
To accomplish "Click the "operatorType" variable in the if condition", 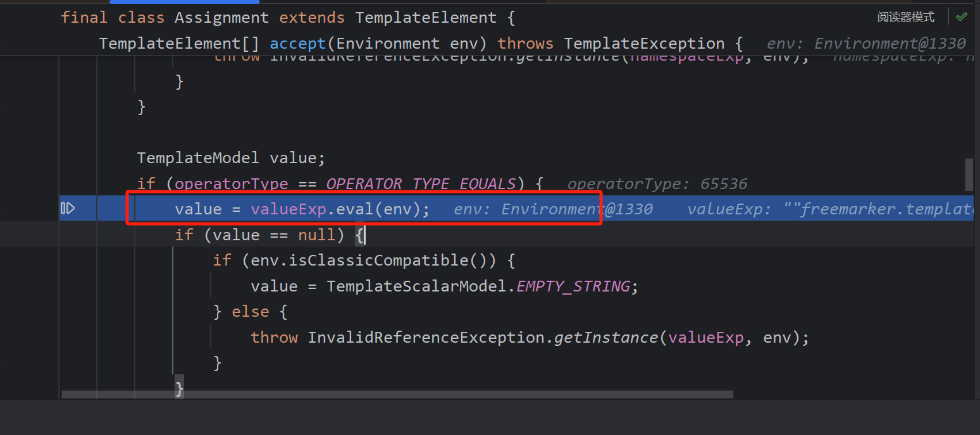I will click(x=231, y=184).
